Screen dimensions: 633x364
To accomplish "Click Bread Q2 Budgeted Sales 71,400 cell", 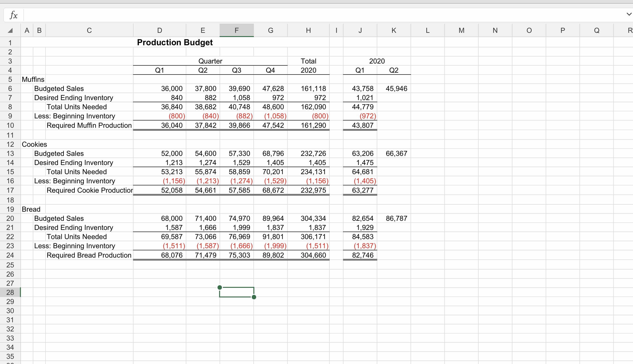I will coord(206,218).
